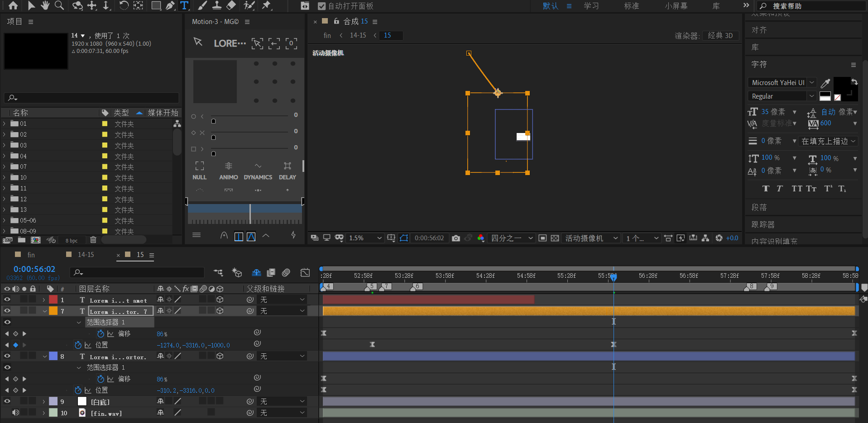Select the Rotation tool
This screenshot has width=868, height=423.
pyautogui.click(x=124, y=5)
